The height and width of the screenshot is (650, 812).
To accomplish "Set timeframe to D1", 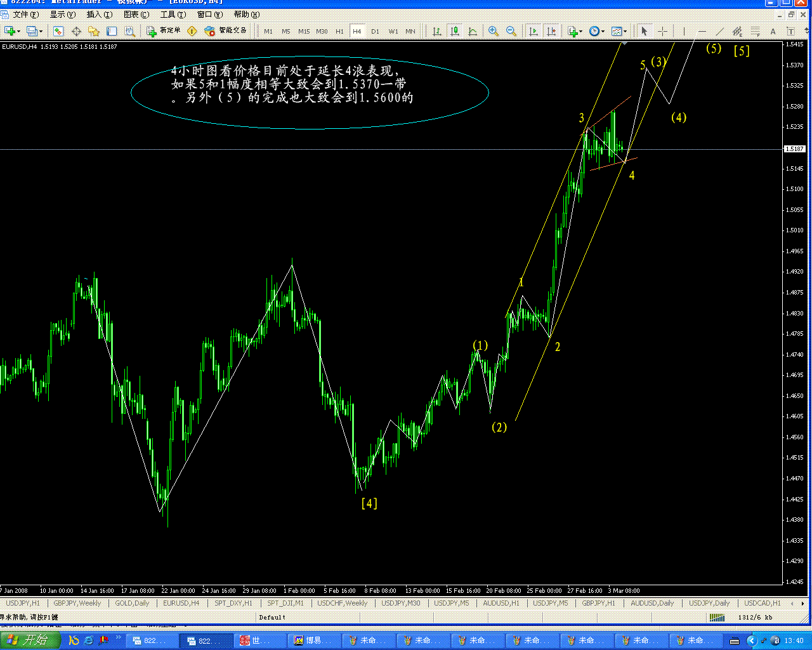I will [375, 30].
